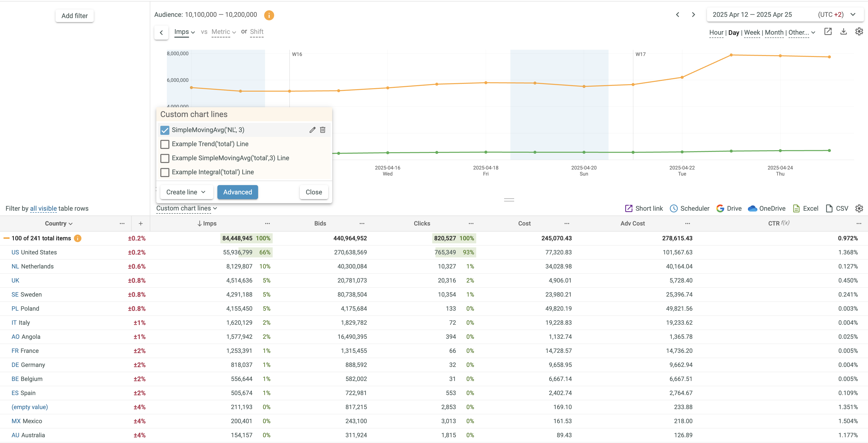Add a column with plus icon
Viewport: 868px width, 443px height.
click(140, 224)
